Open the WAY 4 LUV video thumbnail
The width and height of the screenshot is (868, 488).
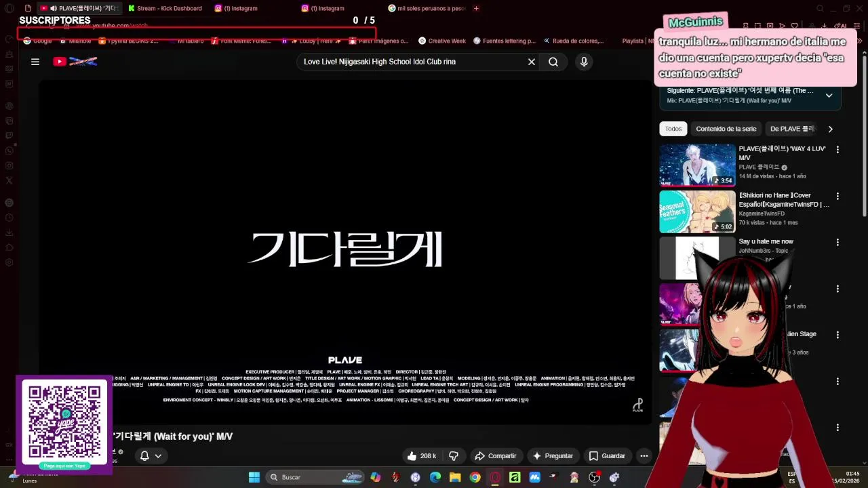click(697, 165)
